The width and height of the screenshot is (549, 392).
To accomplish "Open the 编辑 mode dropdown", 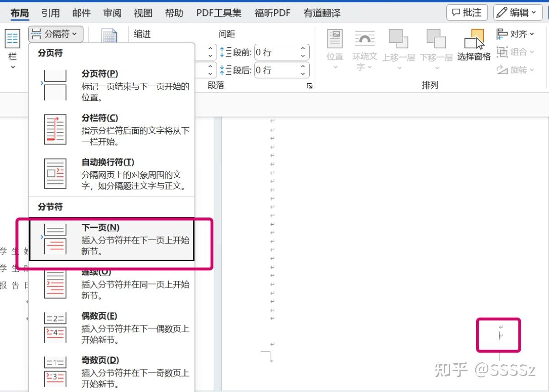I will 518,12.
